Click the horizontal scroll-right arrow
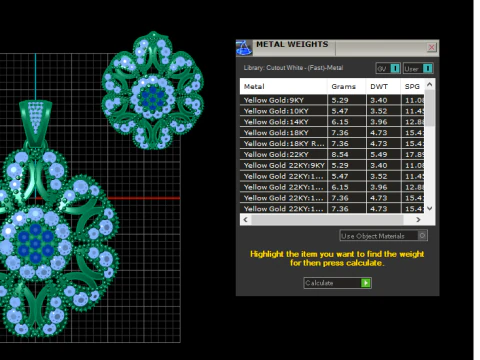The image size is (480, 360). coord(418,220)
